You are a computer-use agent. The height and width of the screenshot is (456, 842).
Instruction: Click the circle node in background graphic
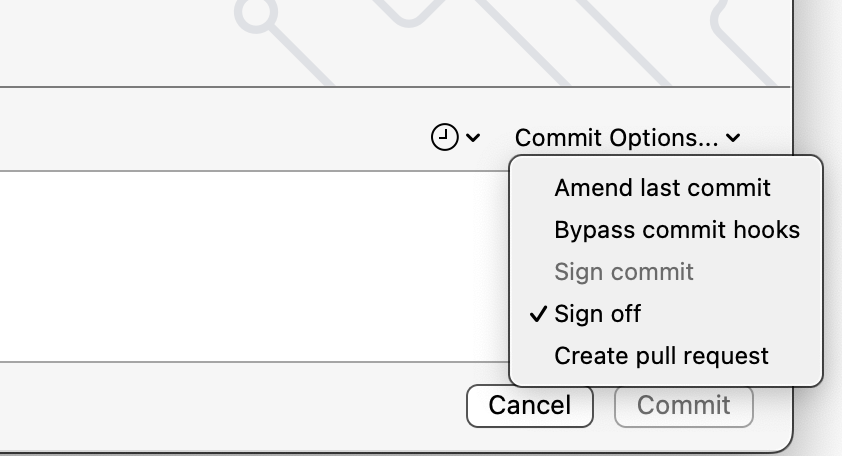(258, 14)
